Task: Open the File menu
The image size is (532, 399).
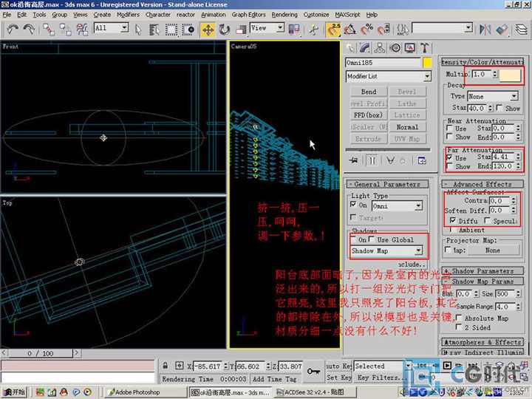Action: [7, 15]
